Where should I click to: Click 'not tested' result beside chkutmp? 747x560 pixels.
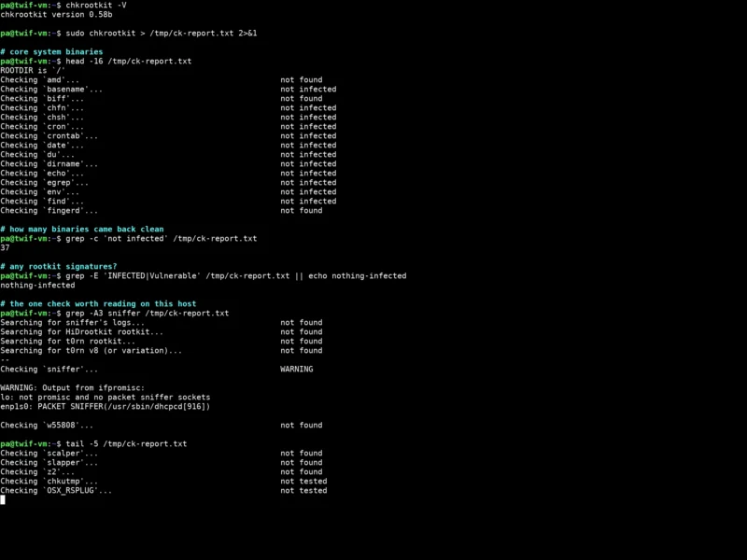tap(303, 482)
